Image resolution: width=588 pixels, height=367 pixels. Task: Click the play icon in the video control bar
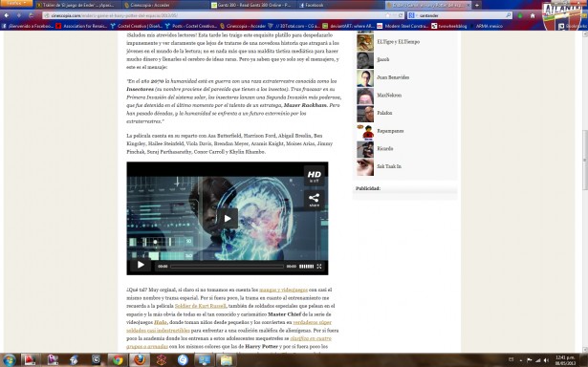point(141,265)
